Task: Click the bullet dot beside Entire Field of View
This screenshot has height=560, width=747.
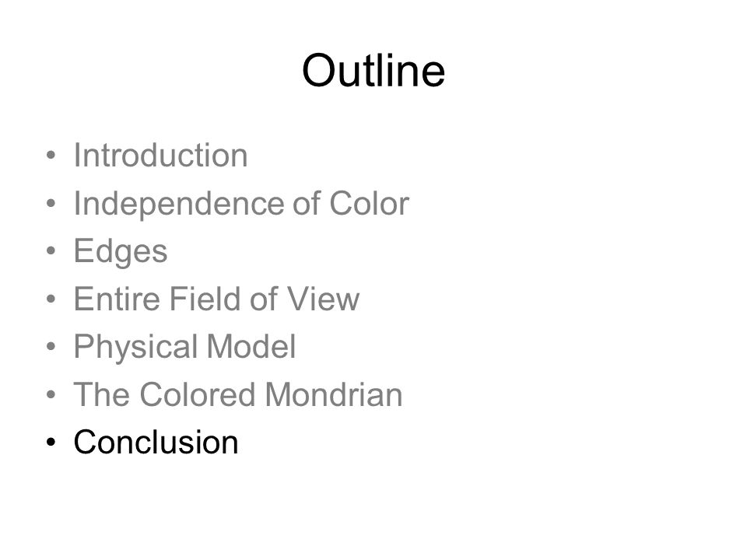Action: 51,299
